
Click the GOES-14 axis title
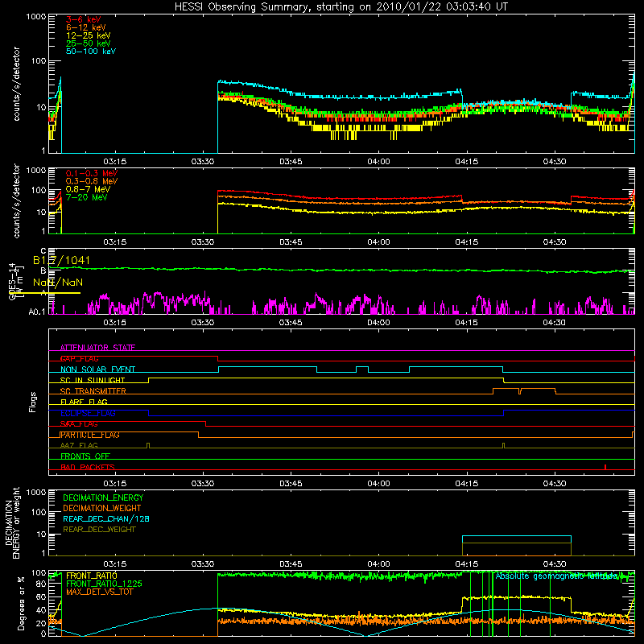point(12,282)
